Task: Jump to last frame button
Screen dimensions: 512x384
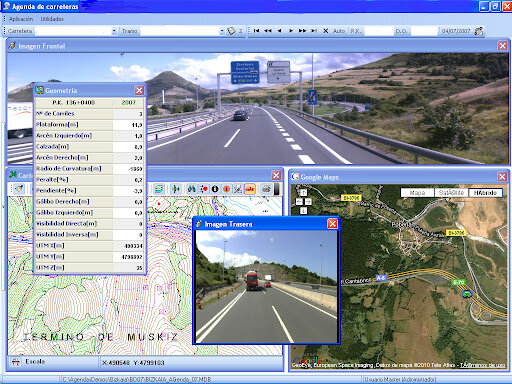Action: (314, 31)
